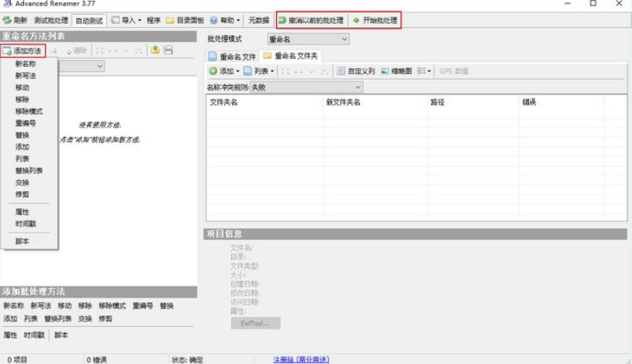632x364 pixels.
Task: Click 新名称 in the bottom batch methods panel
Action: (x=14, y=306)
